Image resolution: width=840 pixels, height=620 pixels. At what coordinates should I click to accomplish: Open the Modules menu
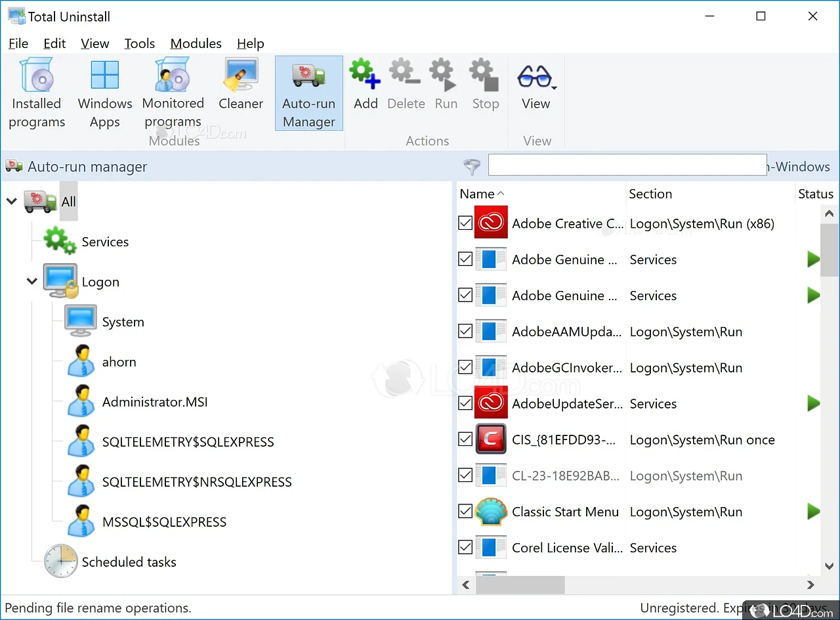(x=196, y=43)
